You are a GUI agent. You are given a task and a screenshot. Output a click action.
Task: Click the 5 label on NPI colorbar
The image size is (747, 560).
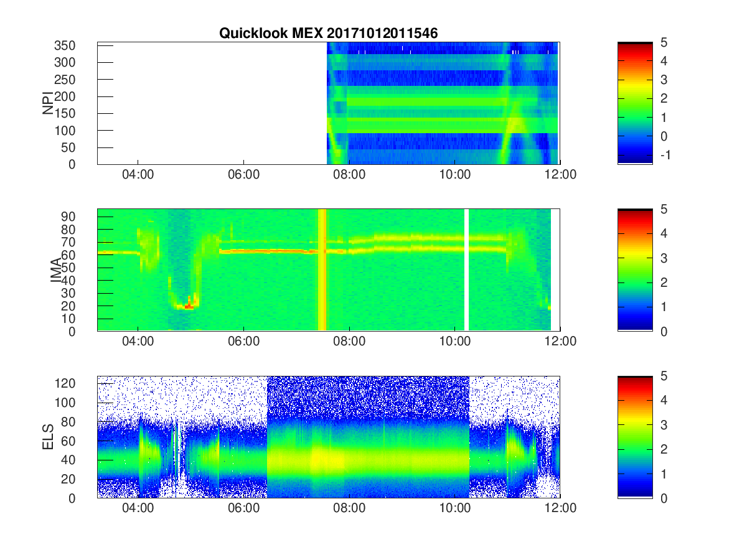tap(664, 42)
